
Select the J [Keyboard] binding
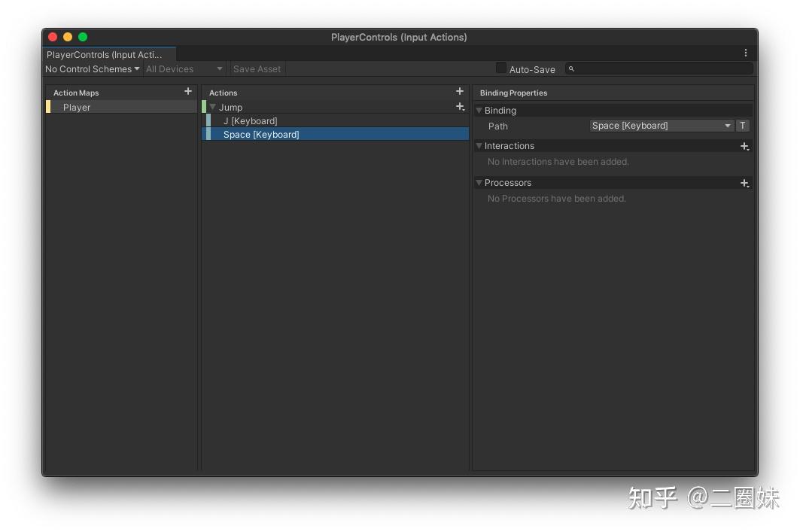[251, 120]
